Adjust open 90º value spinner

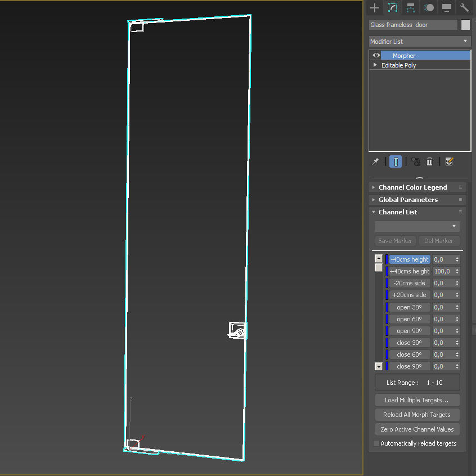[457, 331]
